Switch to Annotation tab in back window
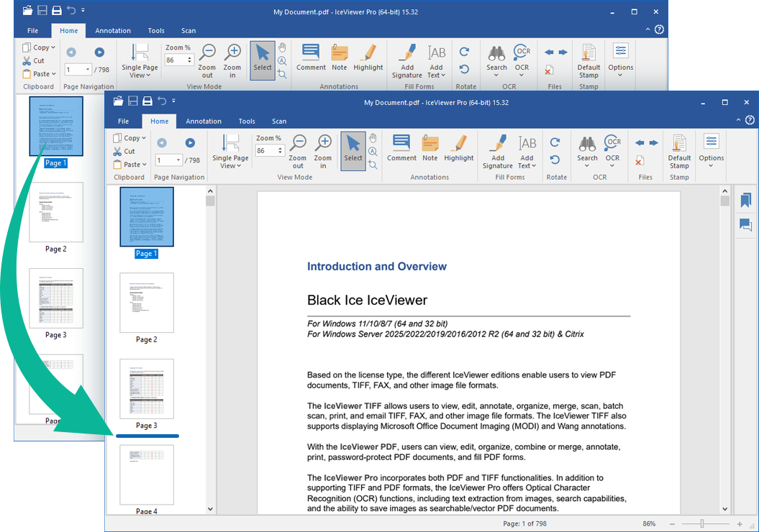Image resolution: width=759 pixels, height=532 pixels. (113, 30)
